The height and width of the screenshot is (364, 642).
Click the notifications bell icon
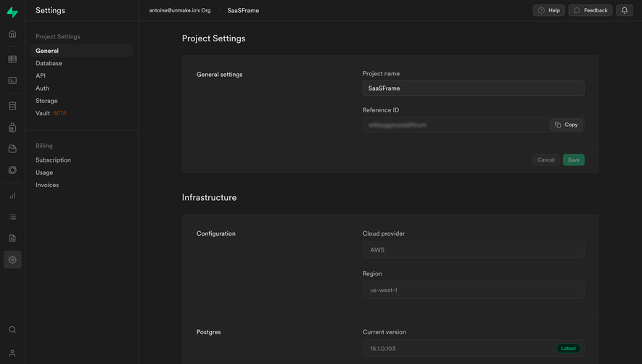[x=625, y=10]
